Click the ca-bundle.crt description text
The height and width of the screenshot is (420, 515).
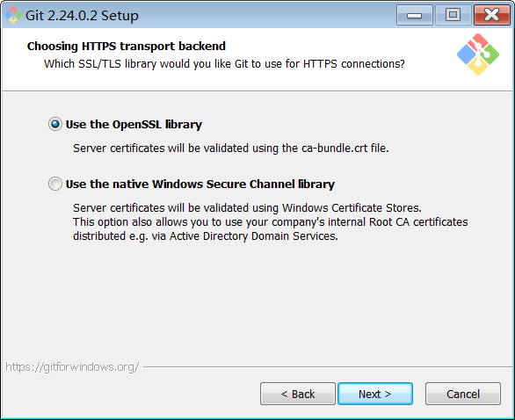[231, 148]
